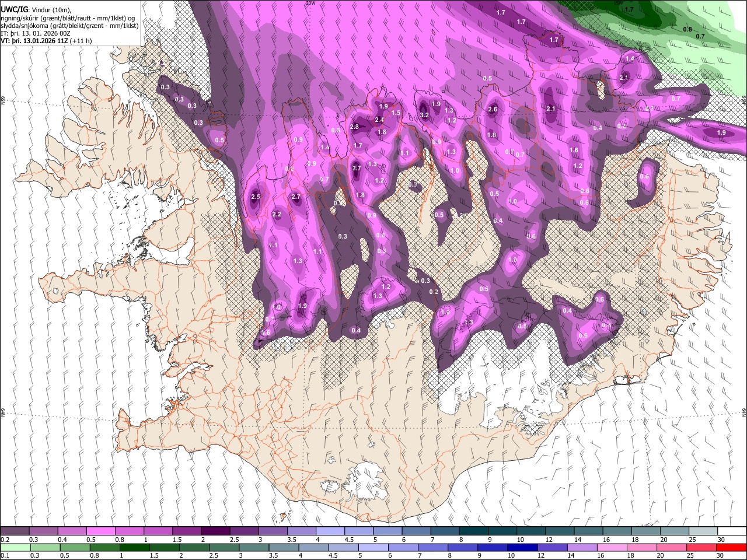The width and height of the screenshot is (747, 560).
Task: Select the upper-row swatch above label 1.5
Action: (x=187, y=531)
